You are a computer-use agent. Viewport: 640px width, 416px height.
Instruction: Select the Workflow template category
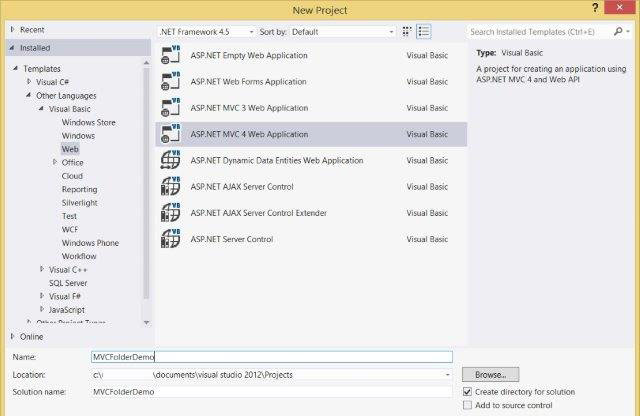(x=79, y=256)
